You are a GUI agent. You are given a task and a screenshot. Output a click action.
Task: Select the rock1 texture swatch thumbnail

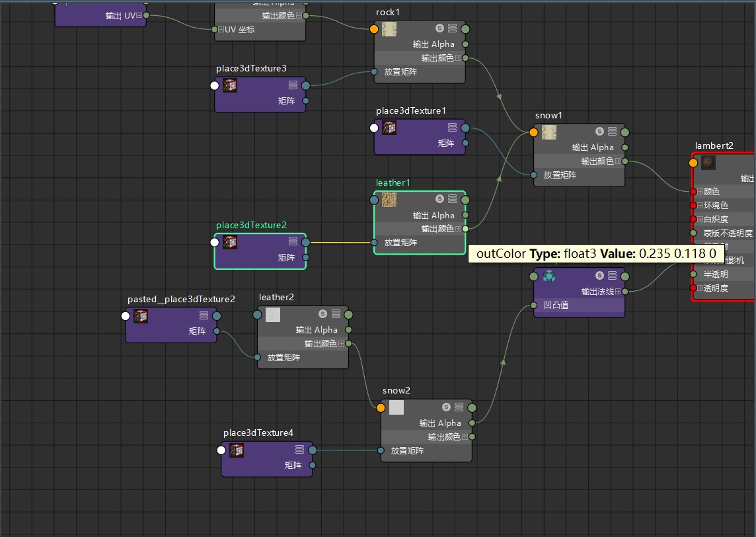click(389, 29)
